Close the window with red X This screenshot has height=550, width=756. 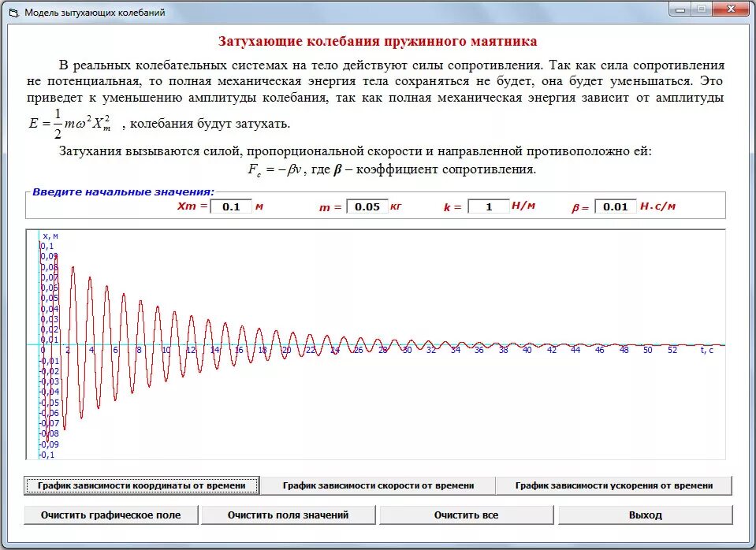coord(731,9)
